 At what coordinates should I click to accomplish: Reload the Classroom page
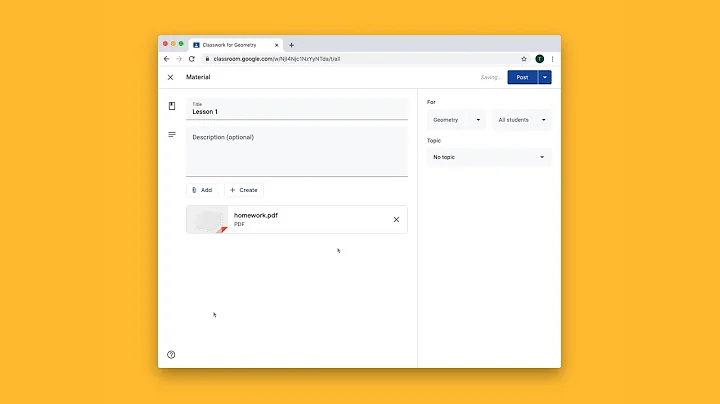coord(192,59)
